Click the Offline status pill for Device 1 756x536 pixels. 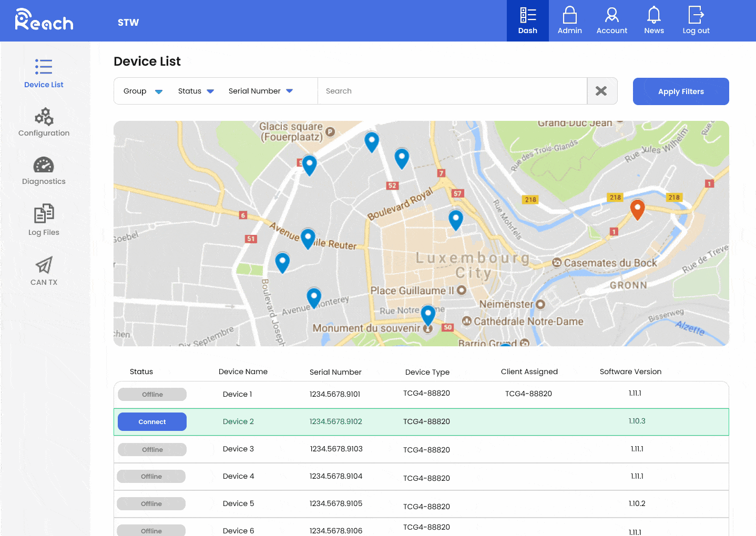[x=152, y=394]
